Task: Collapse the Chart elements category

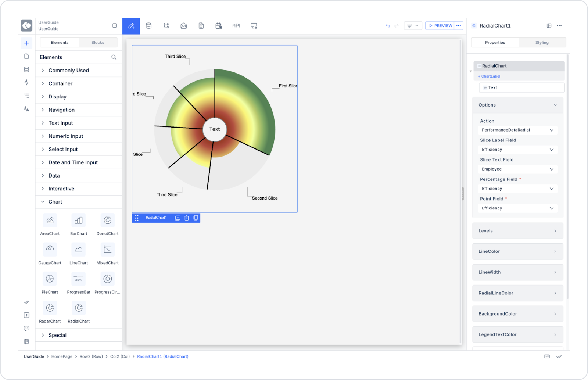Action: click(x=79, y=202)
